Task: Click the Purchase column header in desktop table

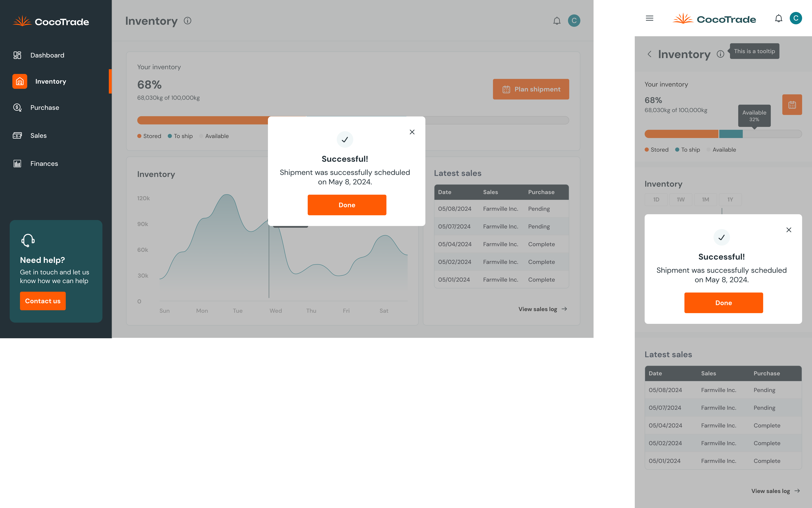Action: pos(541,192)
